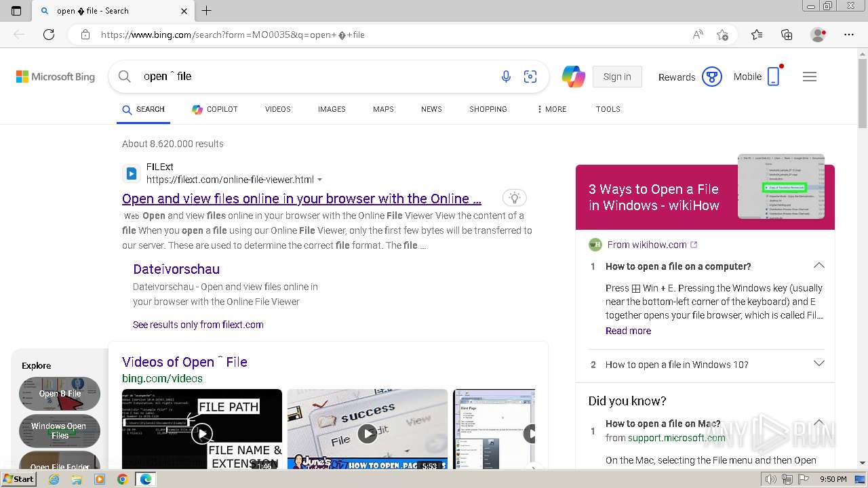Open the browser profile avatar
Screen dimensions: 868x488
[x=818, y=35]
